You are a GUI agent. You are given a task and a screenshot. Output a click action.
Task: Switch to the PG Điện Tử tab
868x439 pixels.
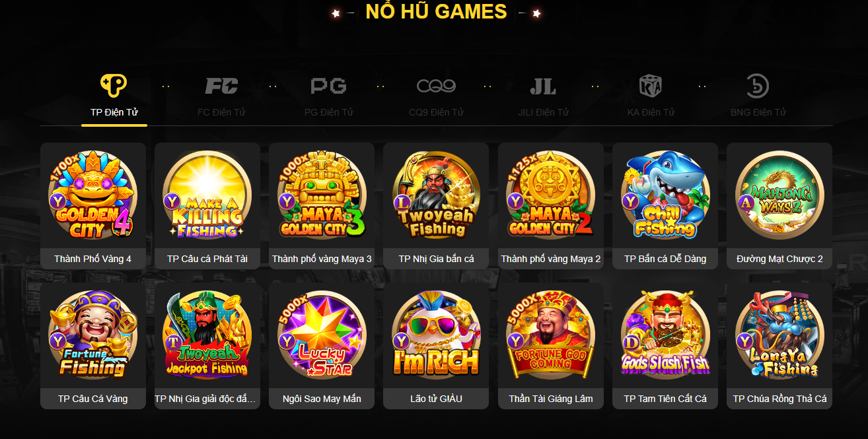click(328, 96)
